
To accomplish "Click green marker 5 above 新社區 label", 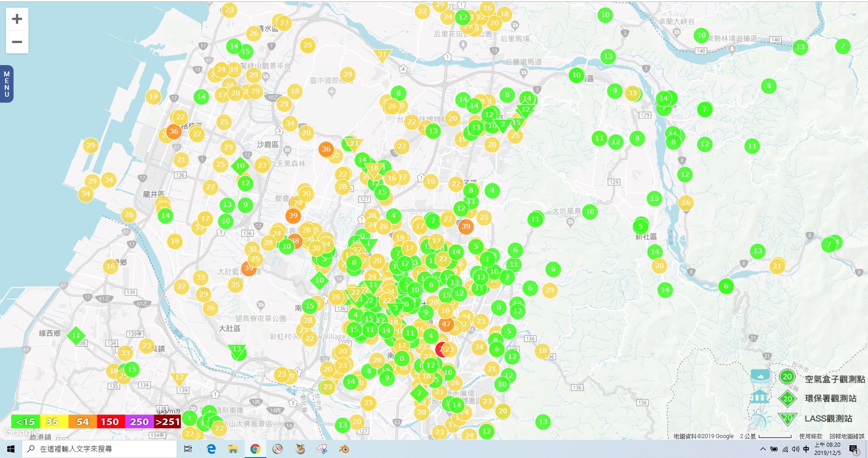I will tap(640, 227).
